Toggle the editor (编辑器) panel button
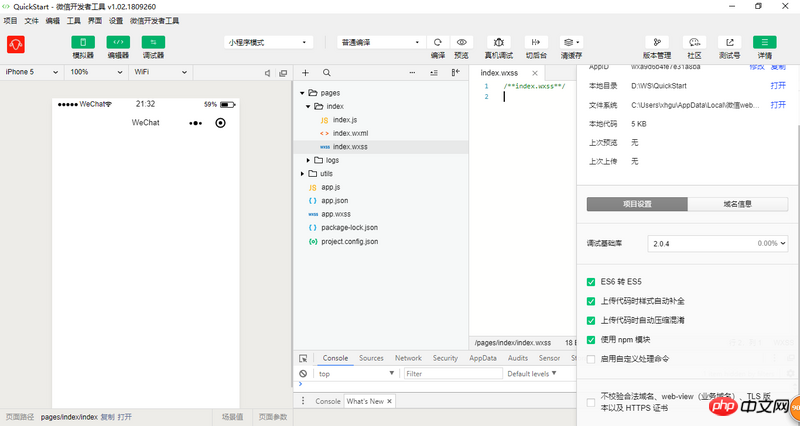The height and width of the screenshot is (426, 800). click(118, 42)
